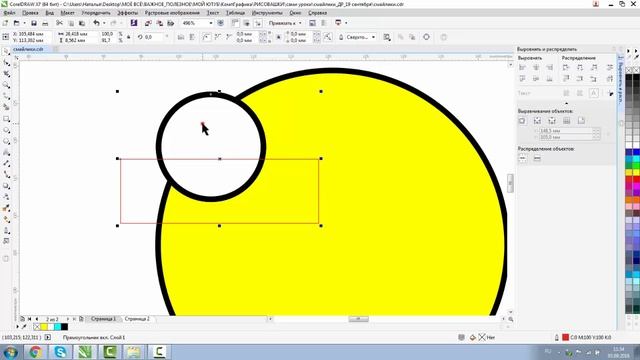The image size is (640, 360).
Task: Open Skype from the taskbar
Action: point(60,352)
